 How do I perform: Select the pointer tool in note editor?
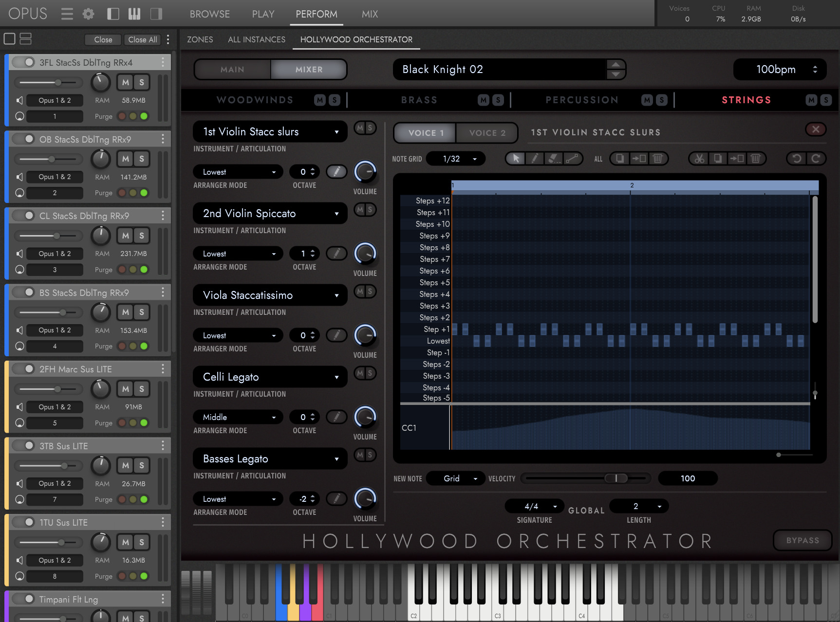point(516,158)
